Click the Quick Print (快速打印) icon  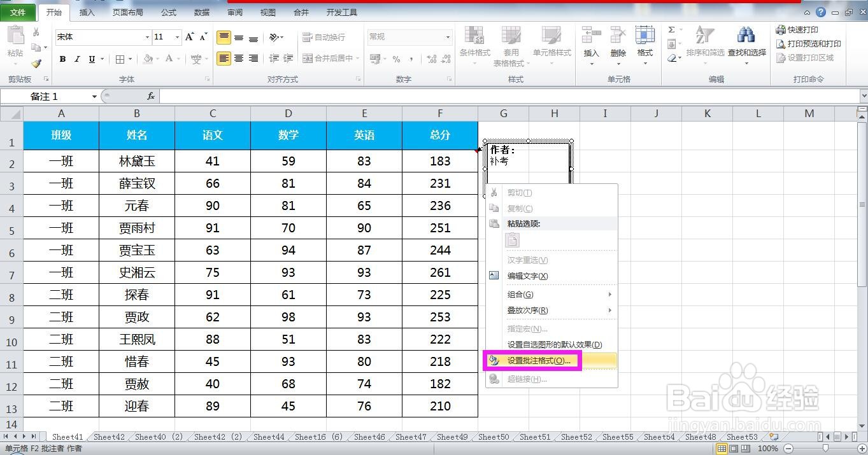pyautogui.click(x=781, y=30)
